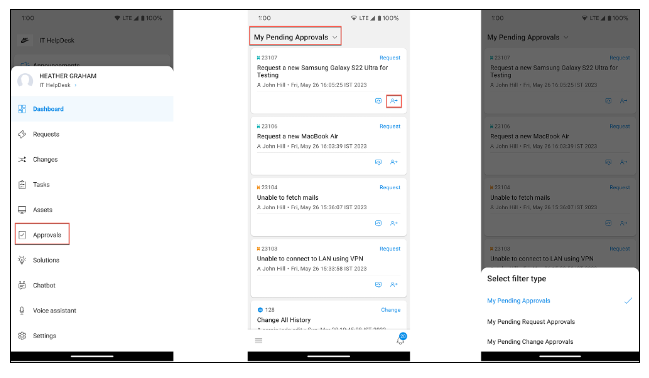Screen dimensions: 649x378
Task: Tap the assign-user icon on request 23106
Action: (x=394, y=162)
